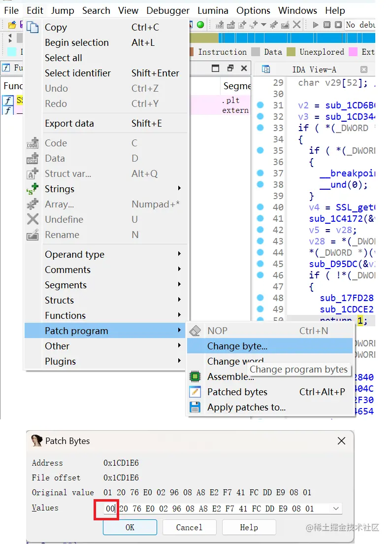Choose Change word in submenu

[270, 361]
